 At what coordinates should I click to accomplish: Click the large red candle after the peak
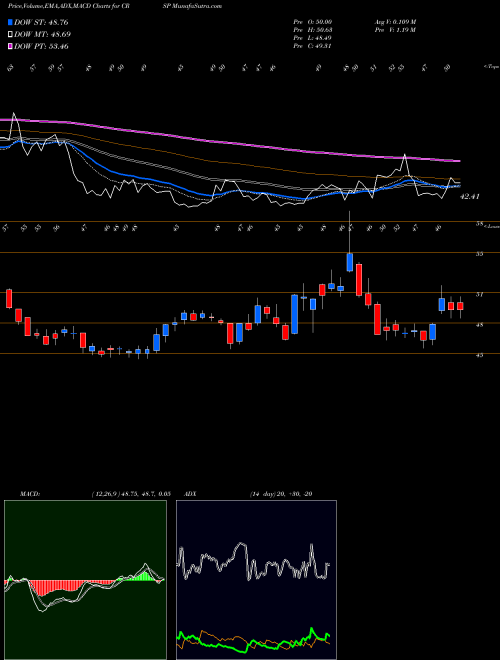pyautogui.click(x=359, y=279)
